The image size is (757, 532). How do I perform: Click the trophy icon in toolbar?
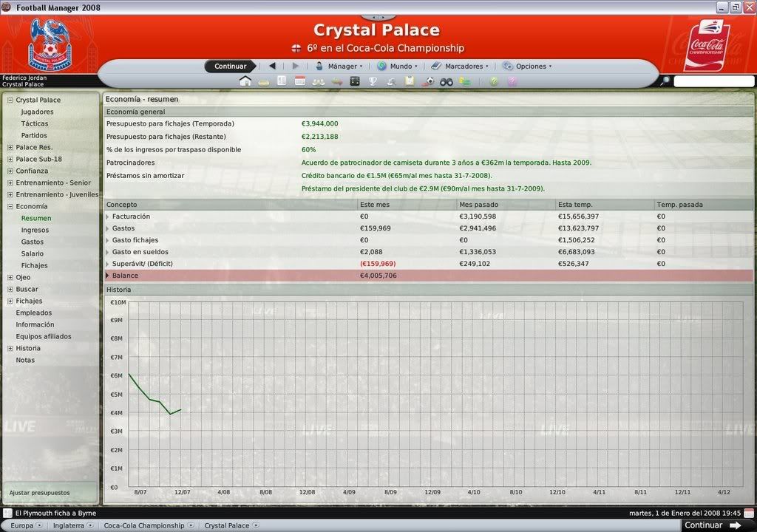click(x=373, y=81)
